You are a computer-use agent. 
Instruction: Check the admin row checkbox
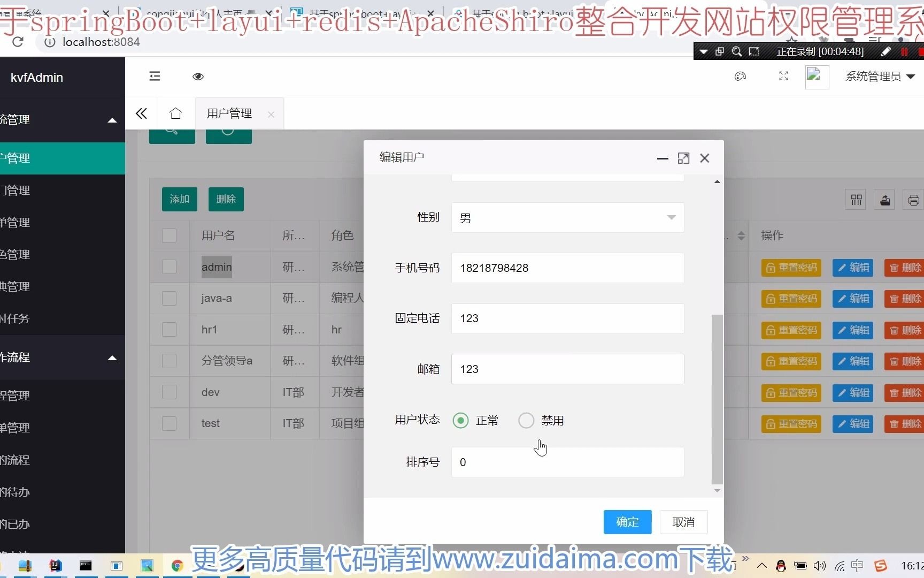coord(169,267)
